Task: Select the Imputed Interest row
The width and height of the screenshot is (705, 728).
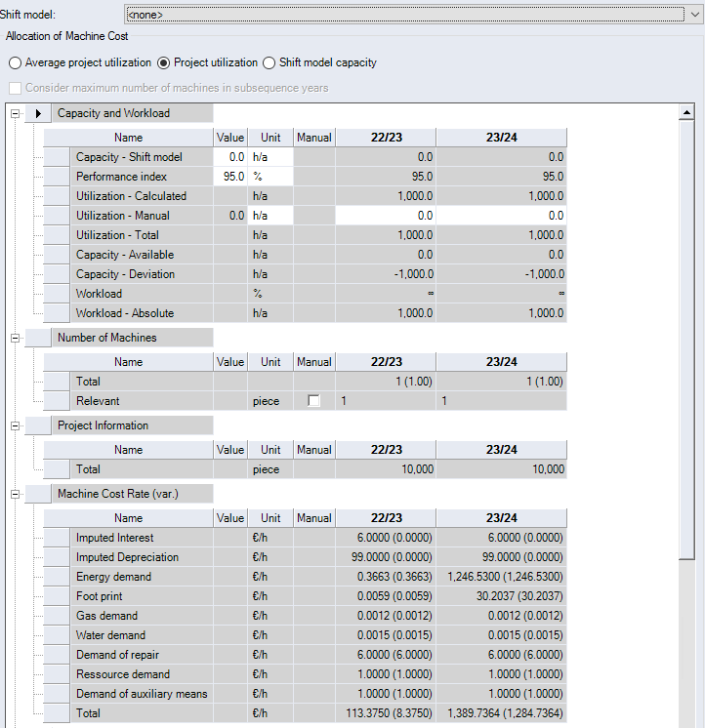Action: click(305, 538)
